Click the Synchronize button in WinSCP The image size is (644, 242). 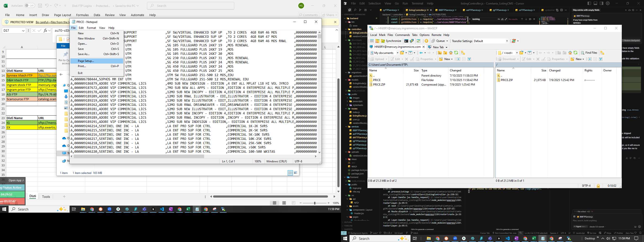coord(391,41)
